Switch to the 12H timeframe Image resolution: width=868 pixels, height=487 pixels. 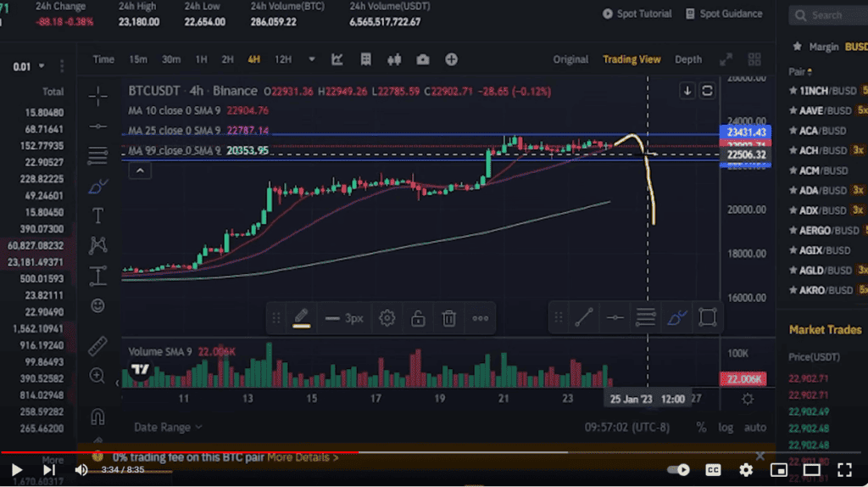click(283, 59)
